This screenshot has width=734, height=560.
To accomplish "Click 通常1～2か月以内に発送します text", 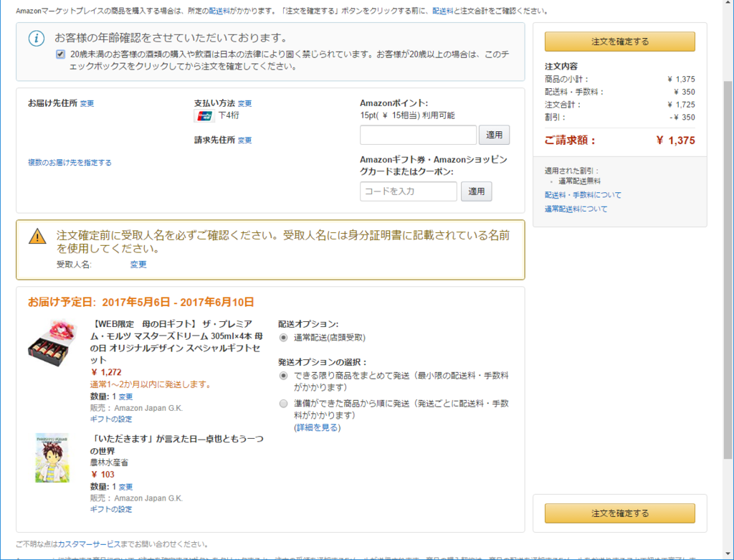I will pos(151,384).
